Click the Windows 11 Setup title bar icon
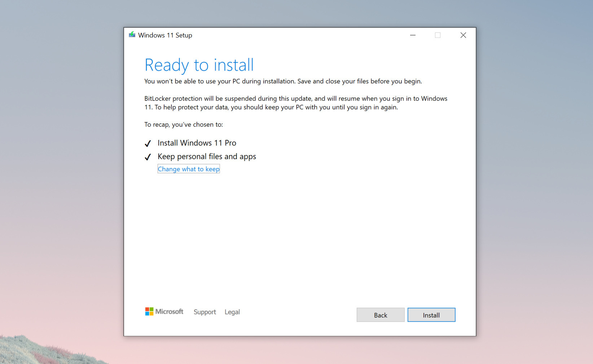Screen dimensions: 593x364 132,35
